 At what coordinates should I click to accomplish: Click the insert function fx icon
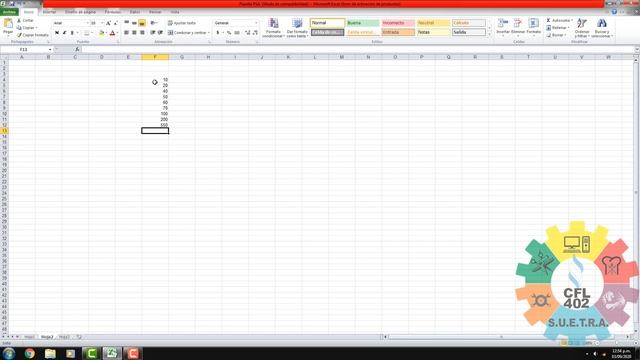(x=77, y=49)
